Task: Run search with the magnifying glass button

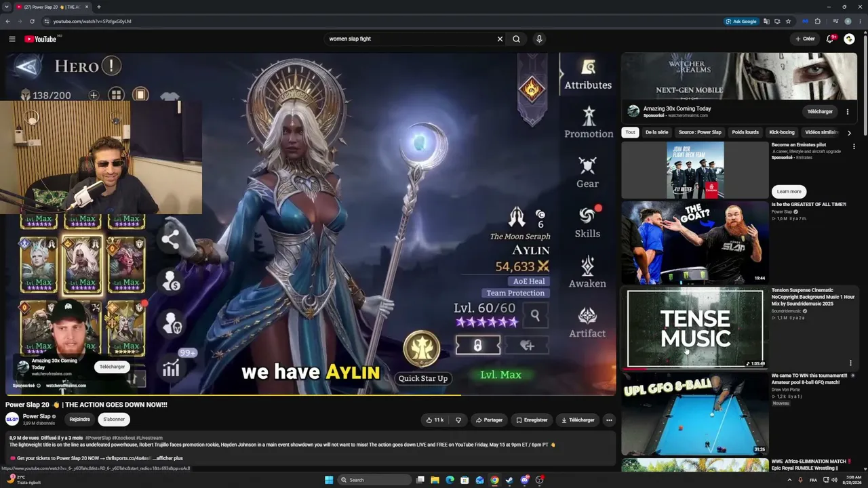Action: pyautogui.click(x=516, y=39)
